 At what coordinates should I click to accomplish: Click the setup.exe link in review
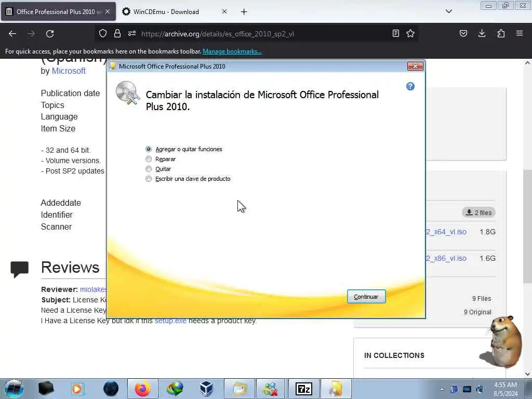pos(170,321)
